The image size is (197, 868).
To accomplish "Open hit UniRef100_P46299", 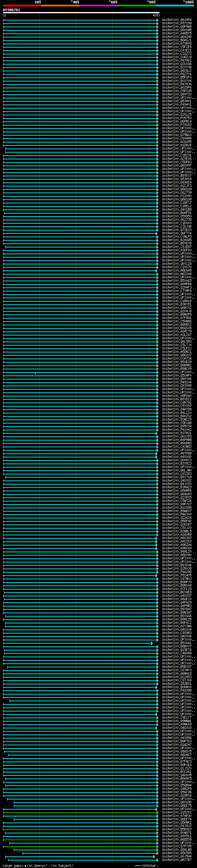I will click(x=177, y=572).
